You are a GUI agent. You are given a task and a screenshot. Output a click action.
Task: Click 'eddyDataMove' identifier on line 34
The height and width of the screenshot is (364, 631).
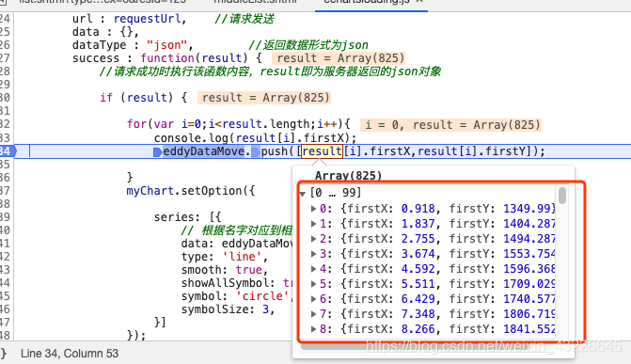click(x=204, y=151)
